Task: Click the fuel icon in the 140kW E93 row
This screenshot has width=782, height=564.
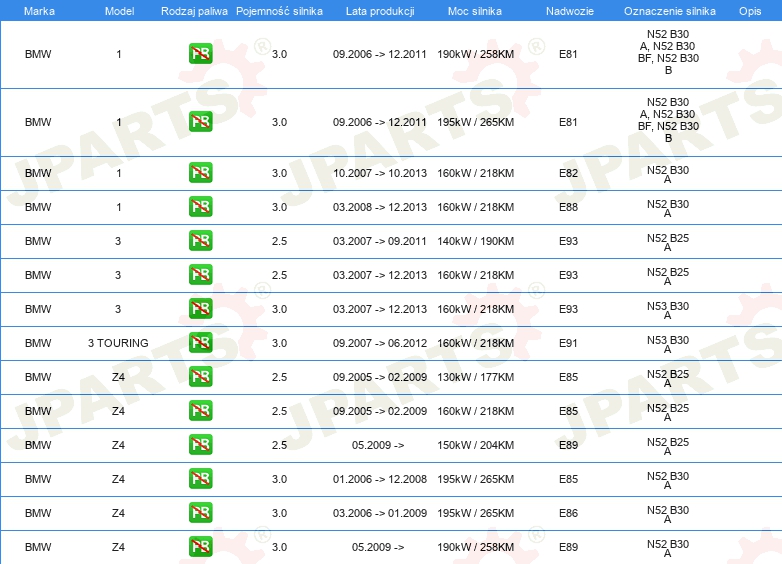Action: [x=200, y=240]
